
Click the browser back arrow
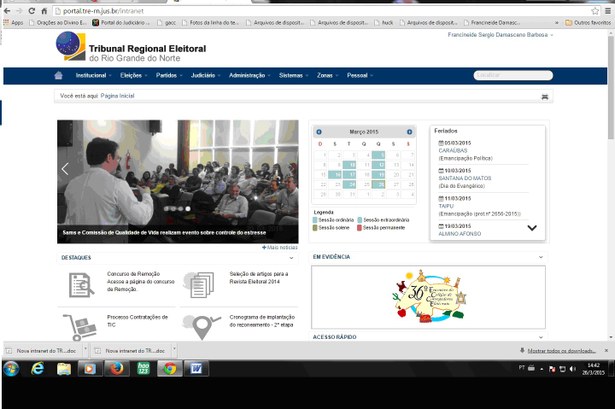click(x=7, y=11)
